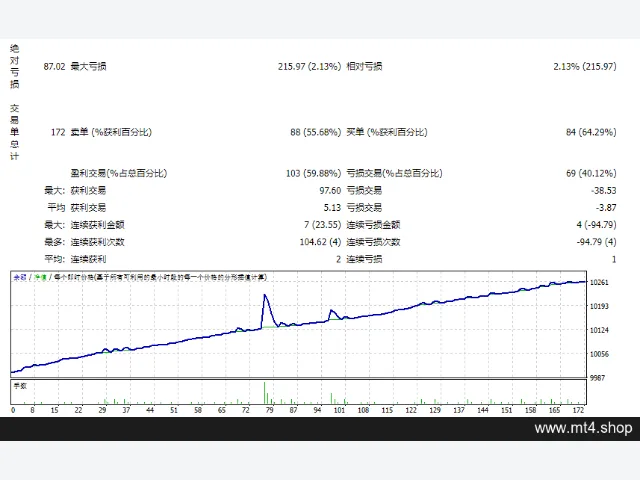Click the 连续获利次数 label
The image size is (640, 480).
[98, 242]
